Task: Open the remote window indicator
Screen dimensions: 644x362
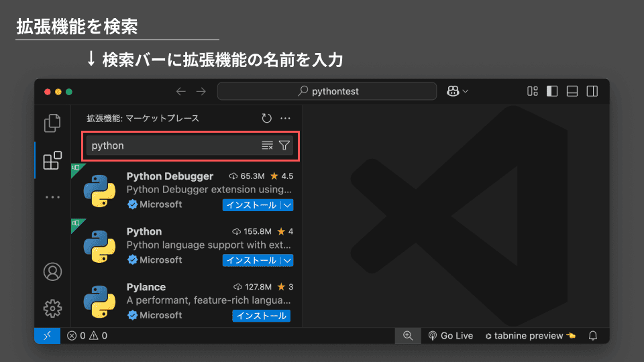Action: (47, 336)
